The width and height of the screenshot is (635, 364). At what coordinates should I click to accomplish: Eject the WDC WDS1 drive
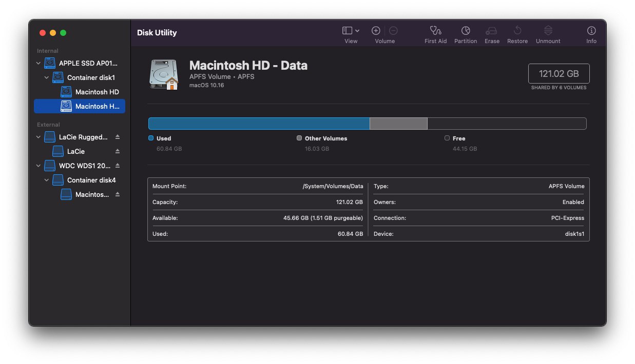coord(118,166)
